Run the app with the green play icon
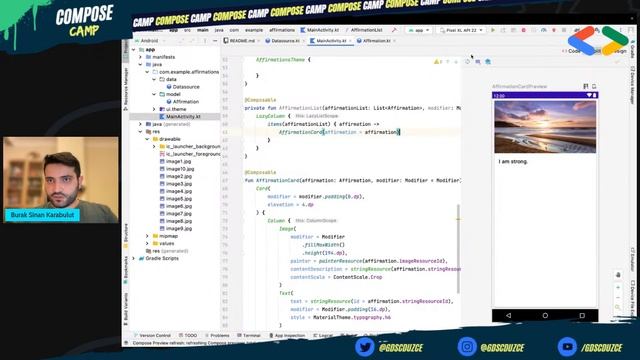640x360 pixels. tap(493, 30)
